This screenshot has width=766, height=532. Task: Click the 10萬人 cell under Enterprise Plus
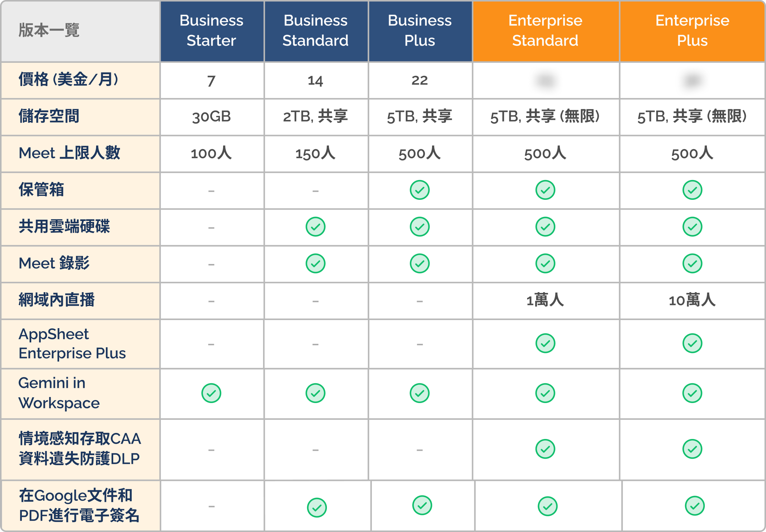tap(692, 300)
